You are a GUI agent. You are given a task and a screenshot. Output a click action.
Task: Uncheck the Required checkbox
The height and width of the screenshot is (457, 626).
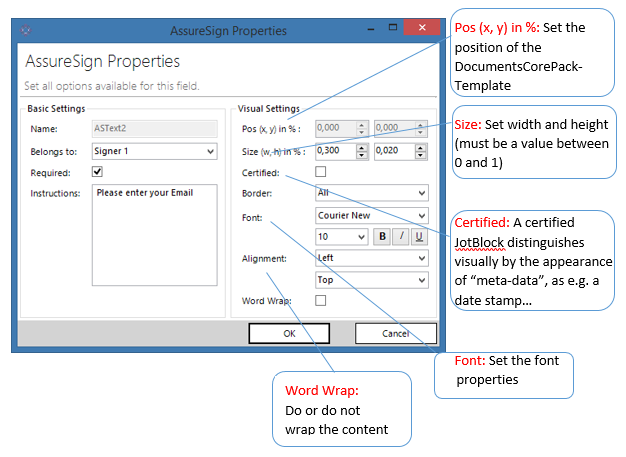pos(97,172)
